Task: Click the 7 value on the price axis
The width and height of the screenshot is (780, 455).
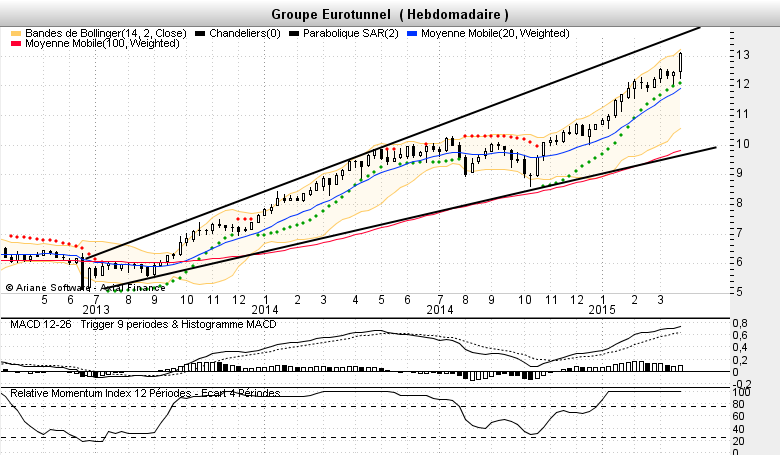Action: (740, 232)
